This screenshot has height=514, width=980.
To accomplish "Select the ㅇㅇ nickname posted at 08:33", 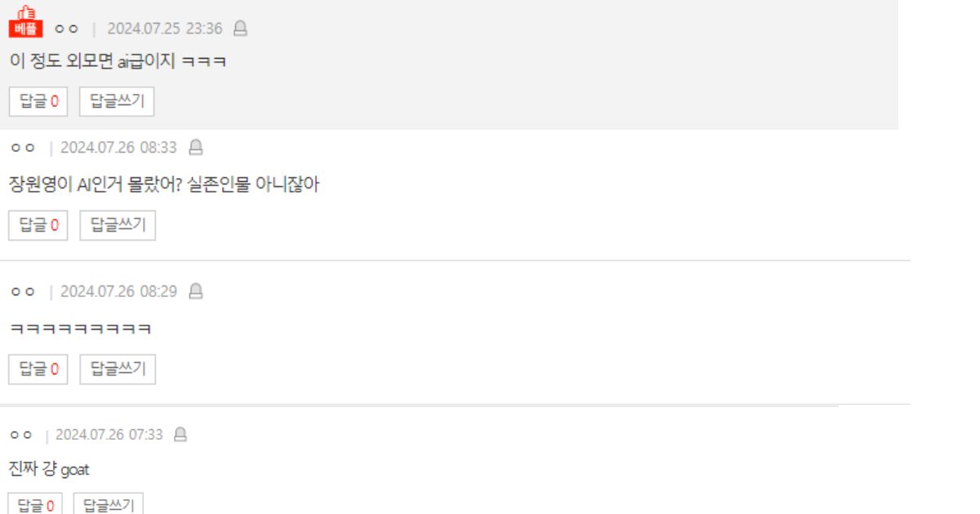I will [x=23, y=148].
